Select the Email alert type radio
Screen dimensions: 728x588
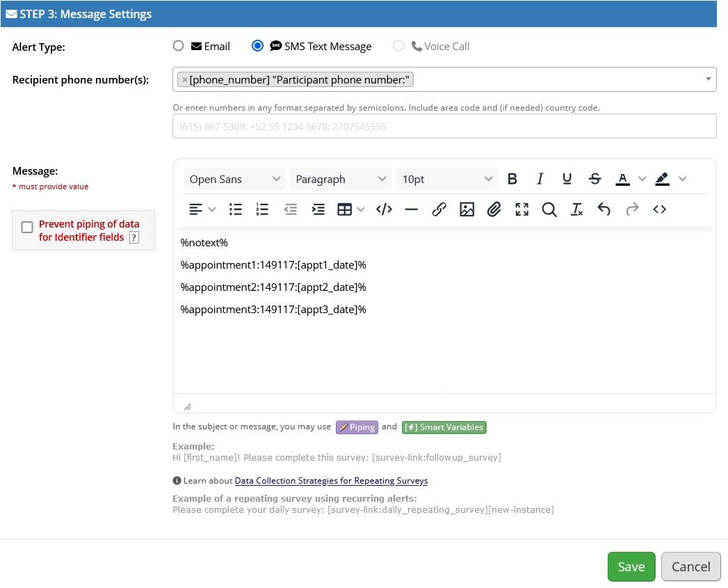[178, 45]
